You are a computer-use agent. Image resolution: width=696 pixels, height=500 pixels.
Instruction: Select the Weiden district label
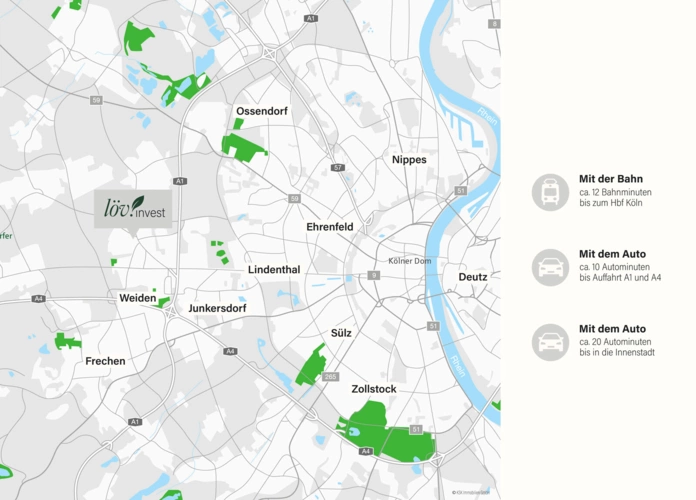tap(138, 298)
